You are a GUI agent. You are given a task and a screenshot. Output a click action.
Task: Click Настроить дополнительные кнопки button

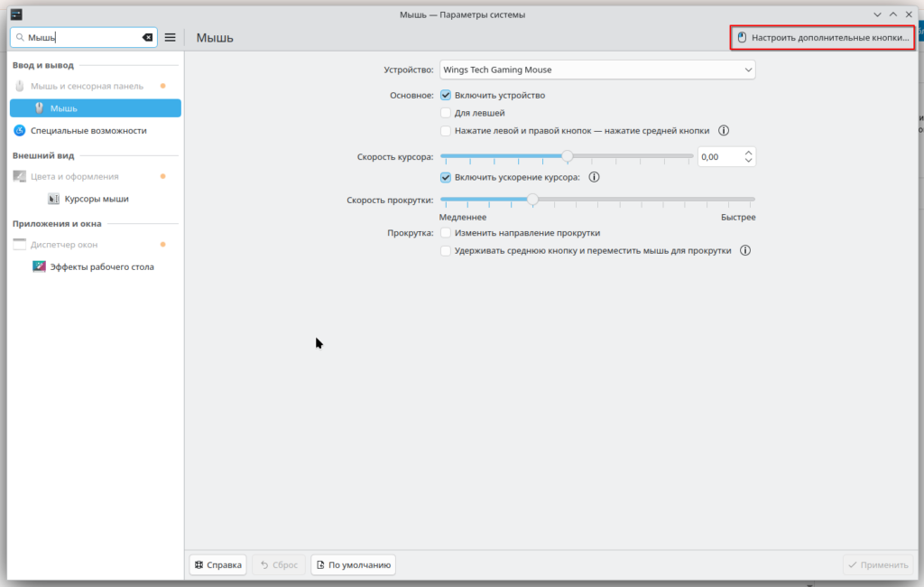(821, 38)
